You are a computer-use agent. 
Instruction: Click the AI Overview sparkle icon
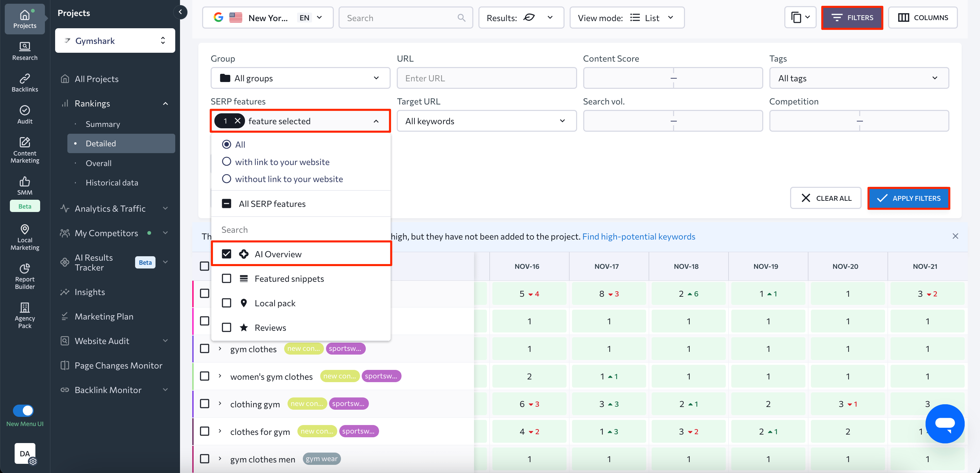[x=244, y=254]
